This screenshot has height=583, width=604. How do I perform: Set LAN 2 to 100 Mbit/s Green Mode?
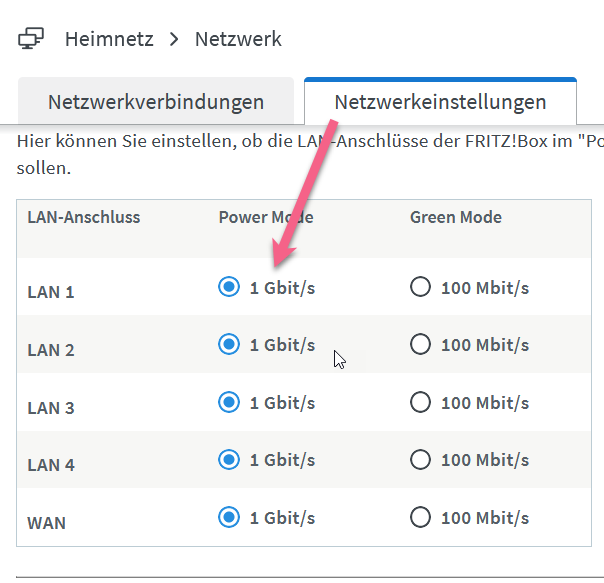(420, 344)
